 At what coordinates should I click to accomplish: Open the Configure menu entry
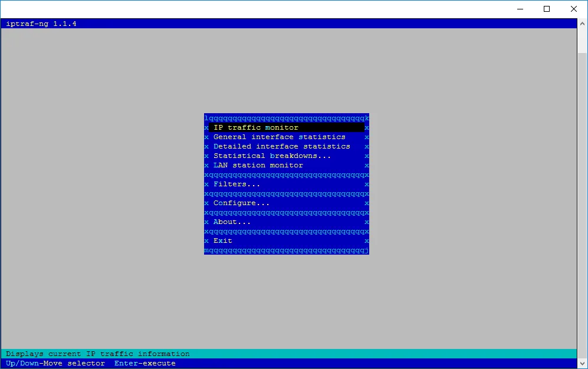pyautogui.click(x=287, y=203)
